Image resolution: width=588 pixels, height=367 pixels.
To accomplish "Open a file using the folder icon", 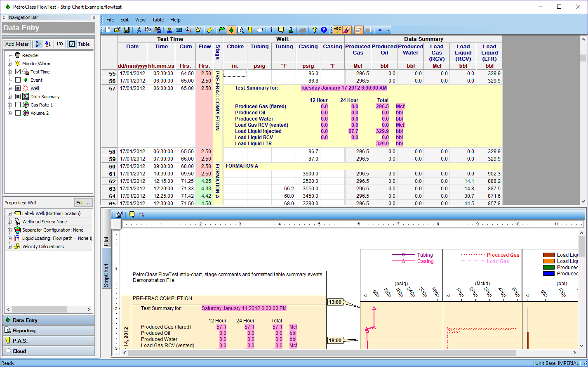I will coord(117,30).
